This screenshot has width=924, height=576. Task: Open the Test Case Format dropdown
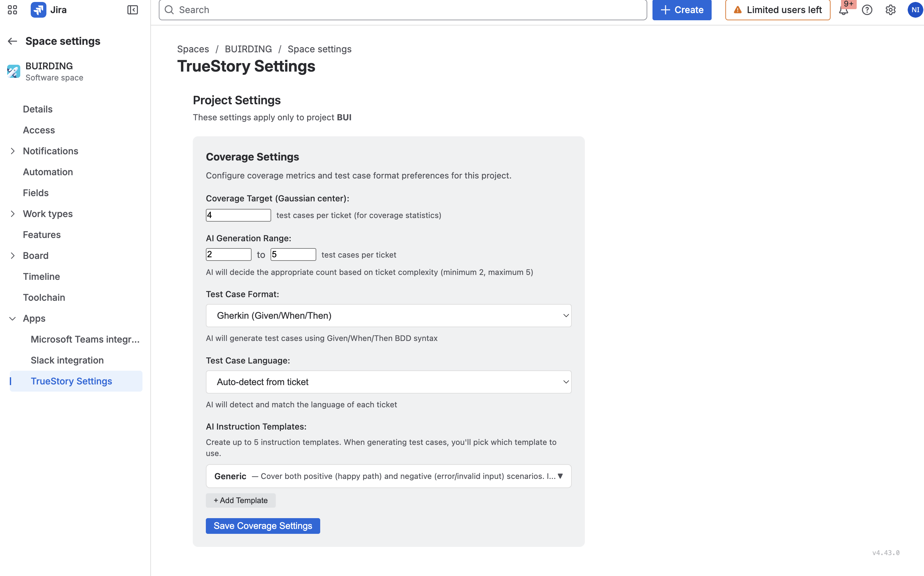(388, 315)
